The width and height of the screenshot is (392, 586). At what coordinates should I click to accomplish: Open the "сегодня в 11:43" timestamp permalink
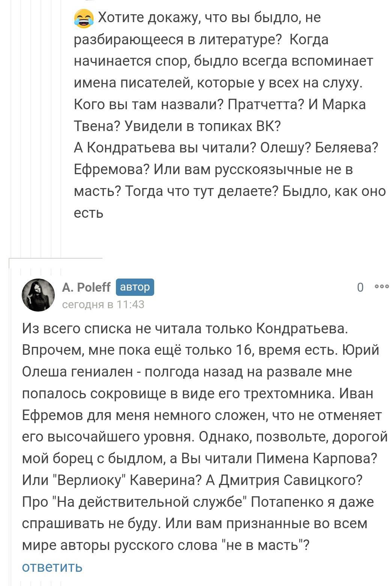coord(103,304)
